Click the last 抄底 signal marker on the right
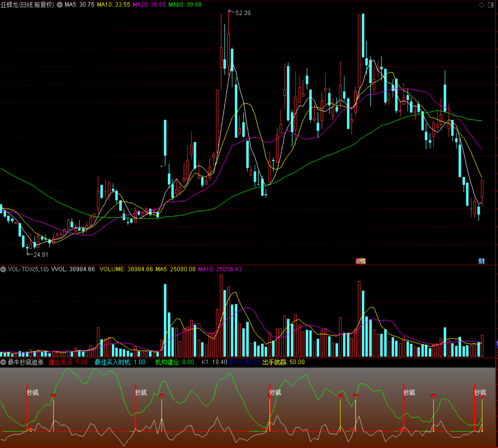This screenshot has height=448, width=498. coord(480,393)
